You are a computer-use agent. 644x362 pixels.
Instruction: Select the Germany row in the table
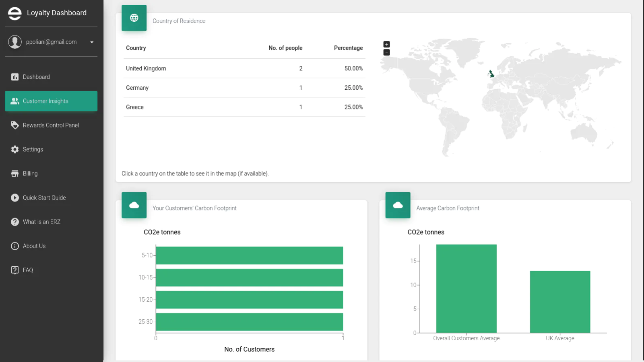[244, 88]
